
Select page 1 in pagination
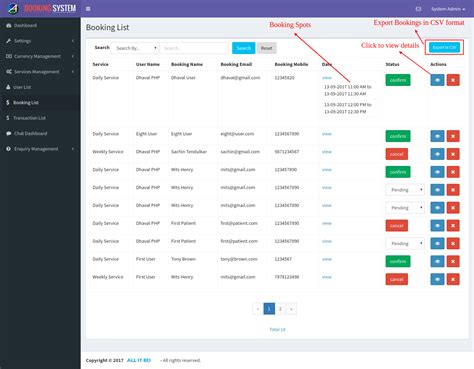click(x=269, y=309)
